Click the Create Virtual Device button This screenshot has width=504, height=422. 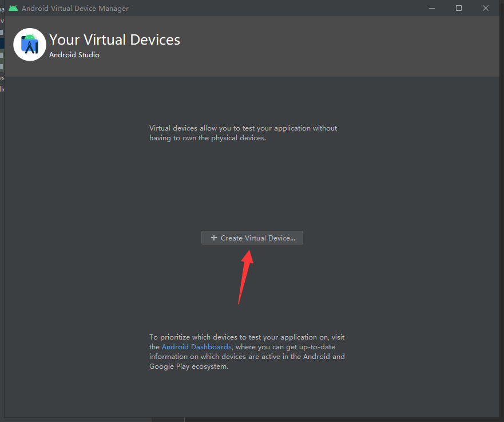[252, 238]
